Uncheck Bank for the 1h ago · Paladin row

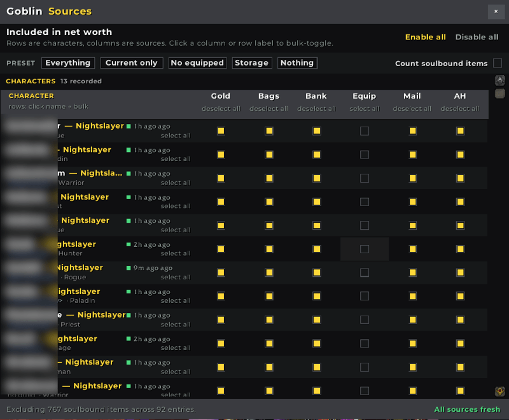coord(317,297)
